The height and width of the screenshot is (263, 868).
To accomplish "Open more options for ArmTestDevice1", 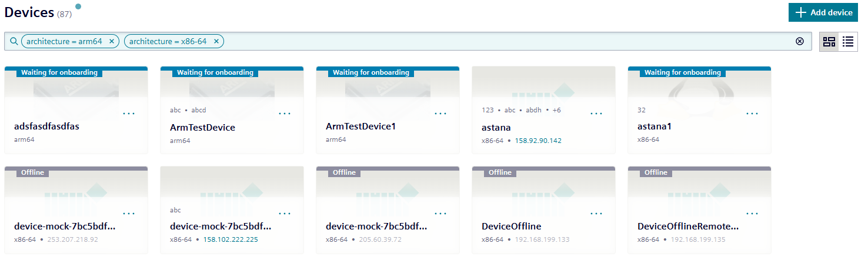I will pos(440,114).
